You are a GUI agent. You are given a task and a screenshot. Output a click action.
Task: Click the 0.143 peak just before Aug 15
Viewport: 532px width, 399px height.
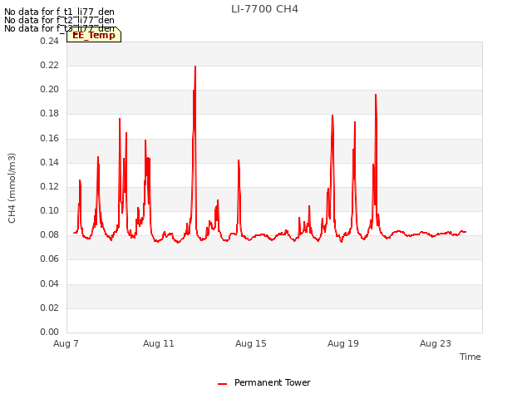pyautogui.click(x=239, y=160)
